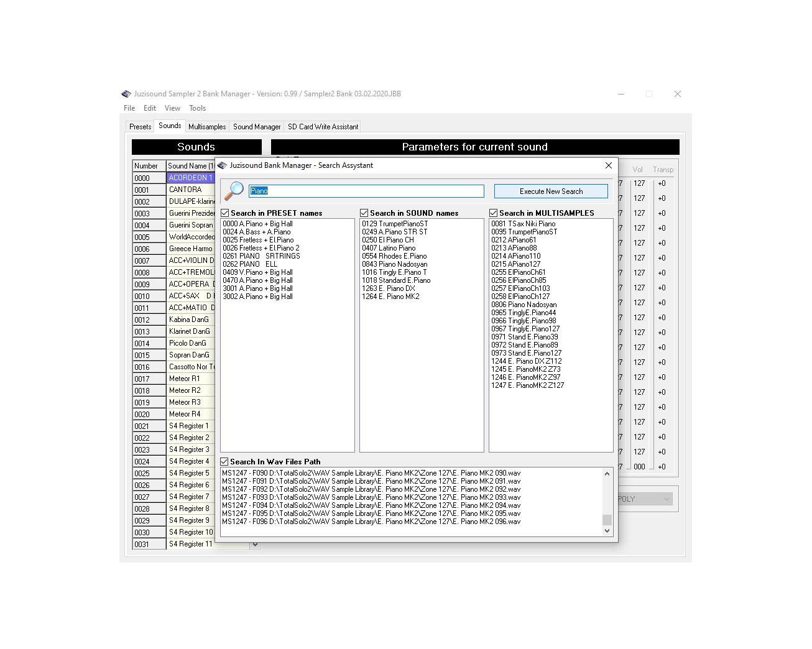Open the SD Card Write Assistant tab

click(323, 127)
